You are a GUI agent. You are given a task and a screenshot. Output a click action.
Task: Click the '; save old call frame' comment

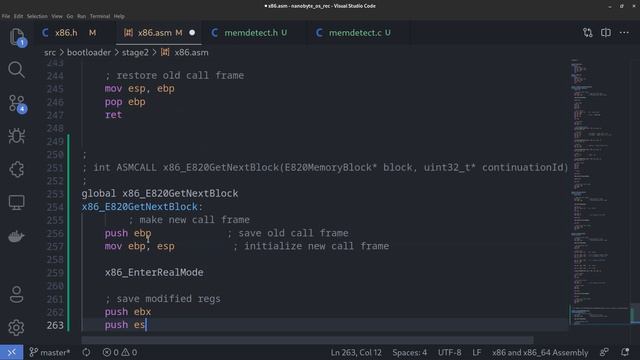pyautogui.click(x=288, y=233)
